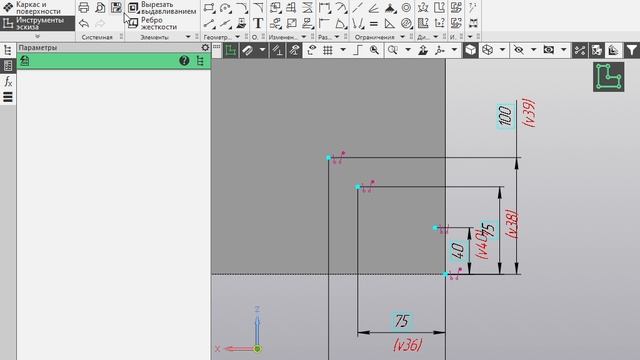The image size is (640, 360).
Task: Expand the Геометр. group dropdown
Action: click(238, 37)
